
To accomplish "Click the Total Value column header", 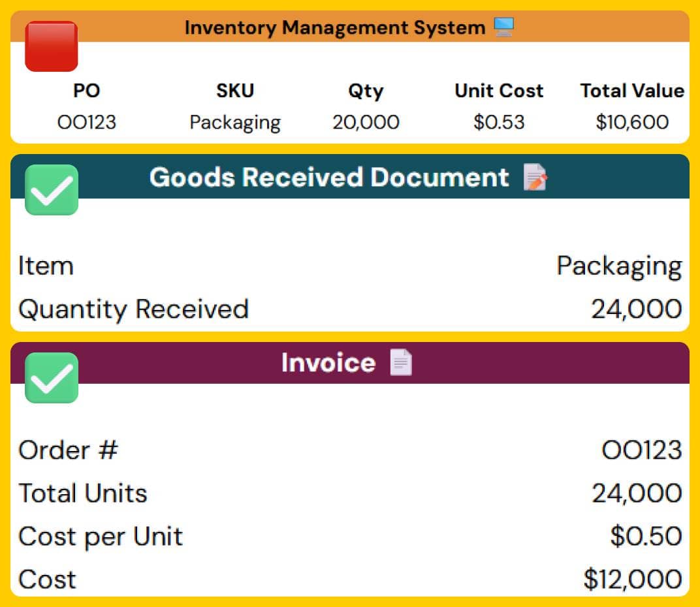I will tap(632, 91).
